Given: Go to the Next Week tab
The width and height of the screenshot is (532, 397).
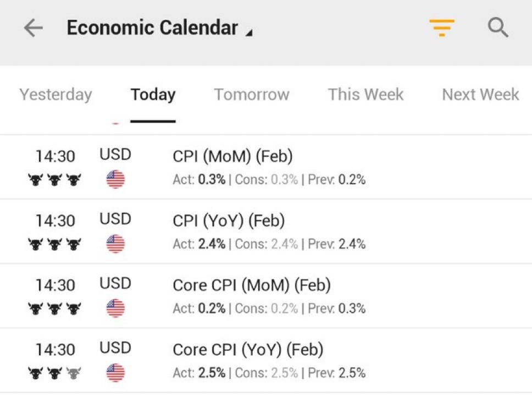Looking at the screenshot, I should [480, 95].
